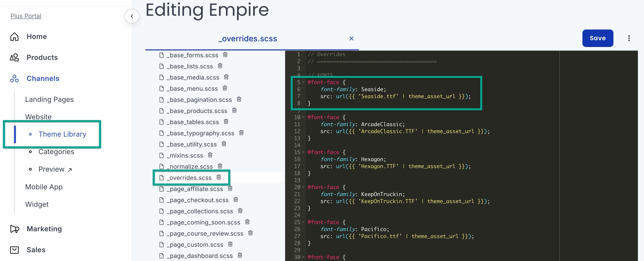This screenshot has height=261, width=644.
Task: Delete _mixins.scss with trash icon
Action: (210, 155)
